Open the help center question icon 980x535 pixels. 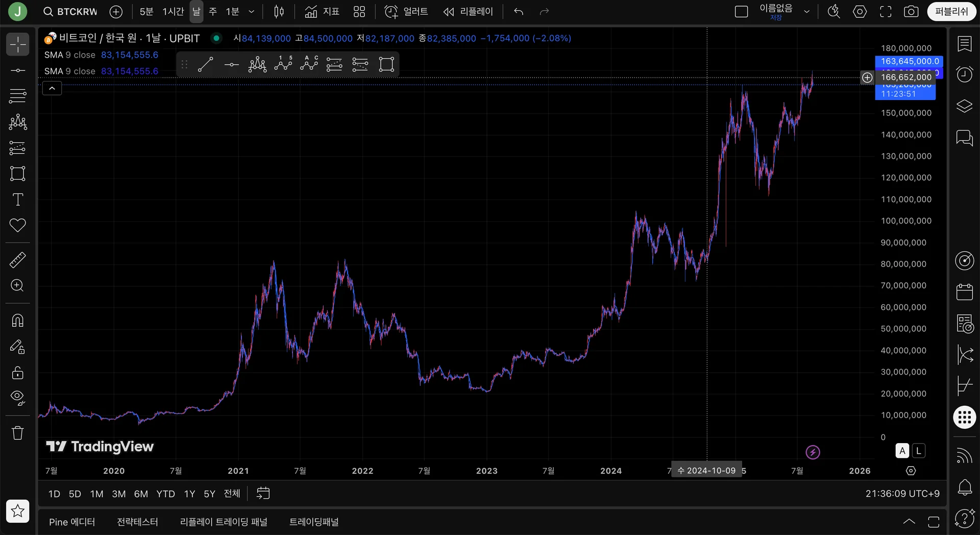pos(964,518)
